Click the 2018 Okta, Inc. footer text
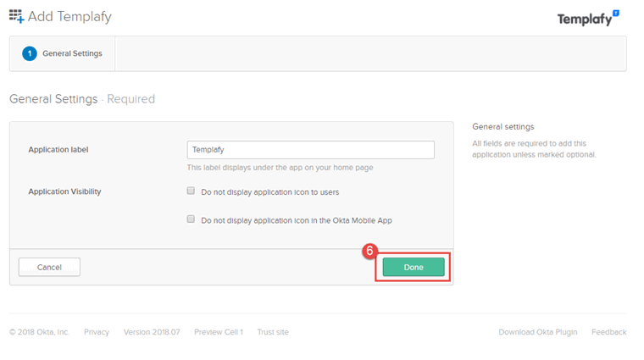 (x=40, y=332)
